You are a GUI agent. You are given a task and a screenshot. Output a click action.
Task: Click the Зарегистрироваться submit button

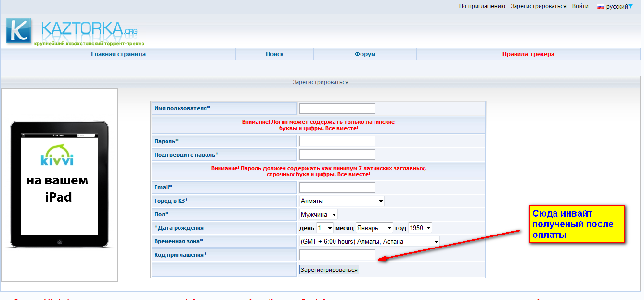point(329,270)
